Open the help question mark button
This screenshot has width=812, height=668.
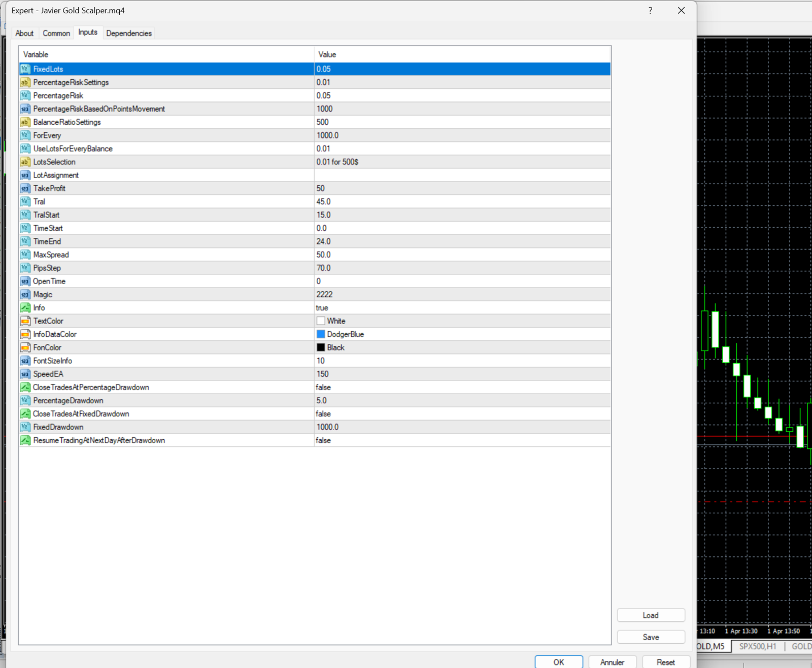(650, 11)
